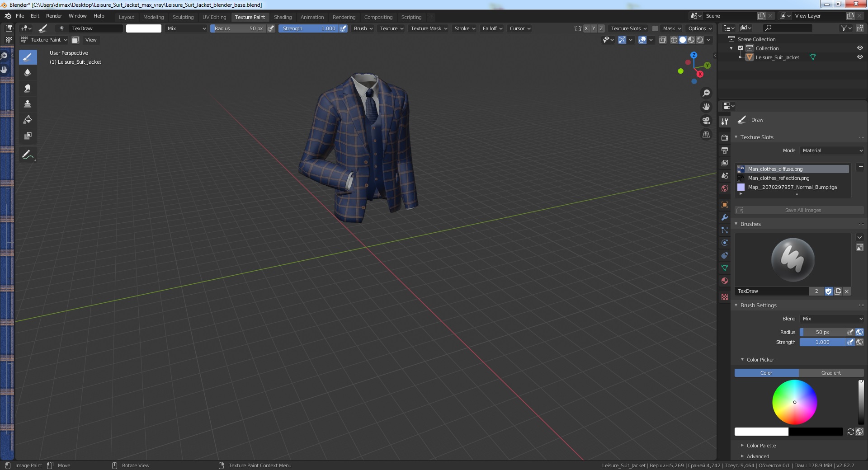Select Man_clothes_reflection.png texture slot
Viewport: 868px width, 470px height.
point(793,178)
